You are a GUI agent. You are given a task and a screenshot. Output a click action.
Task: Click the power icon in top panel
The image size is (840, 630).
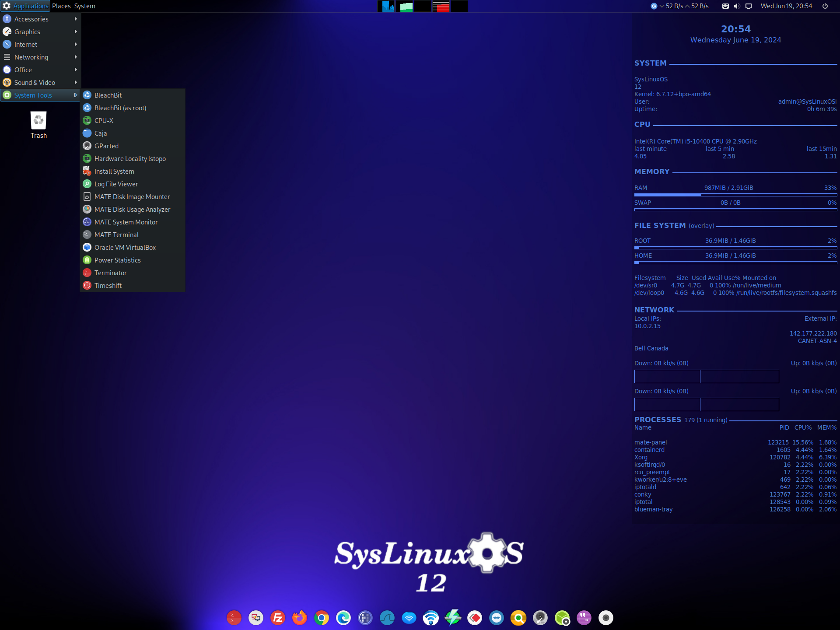click(825, 6)
